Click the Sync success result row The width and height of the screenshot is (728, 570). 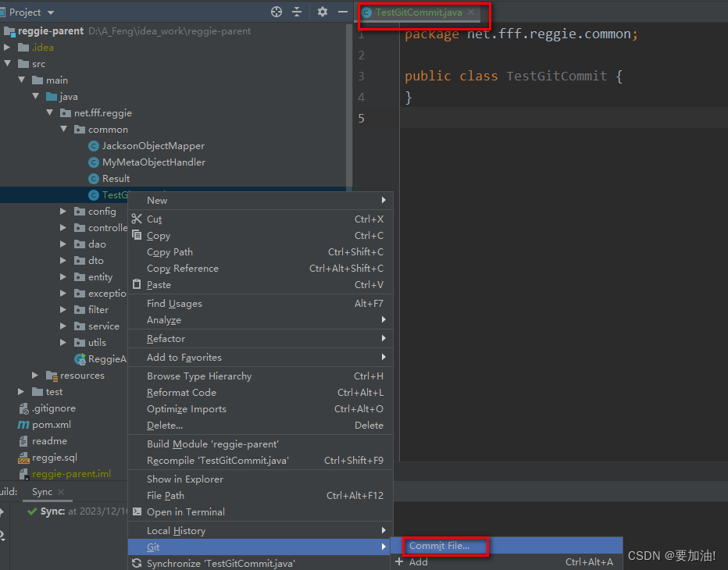[77, 511]
